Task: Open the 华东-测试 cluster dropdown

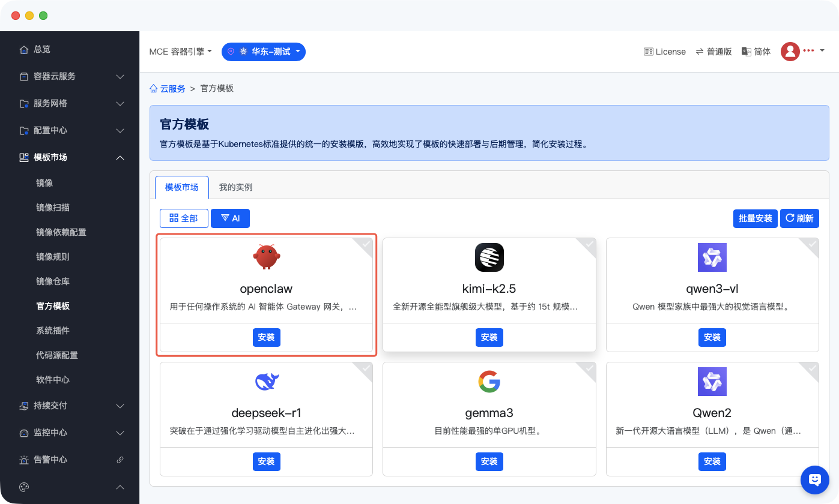Action: click(x=264, y=52)
